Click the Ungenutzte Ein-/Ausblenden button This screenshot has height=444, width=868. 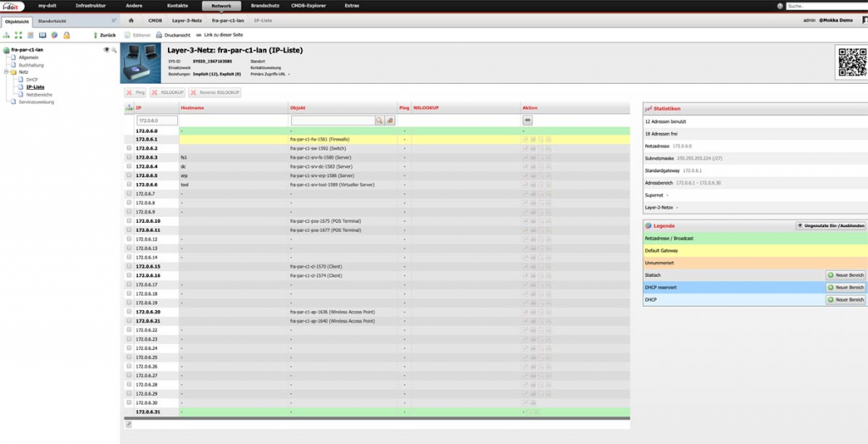pos(830,225)
